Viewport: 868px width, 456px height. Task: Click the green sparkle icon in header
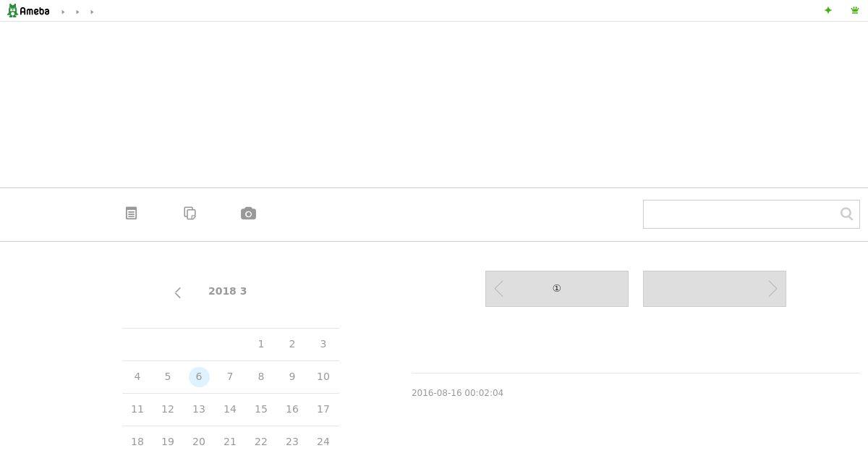828,10
